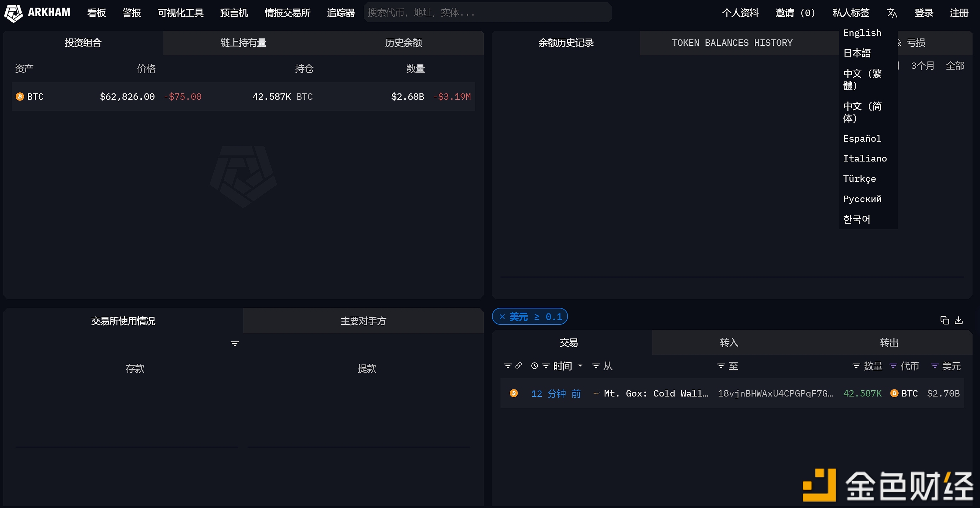Click the Mt. Gox entity logo icon
This screenshot has width=980, height=508.
(x=596, y=394)
